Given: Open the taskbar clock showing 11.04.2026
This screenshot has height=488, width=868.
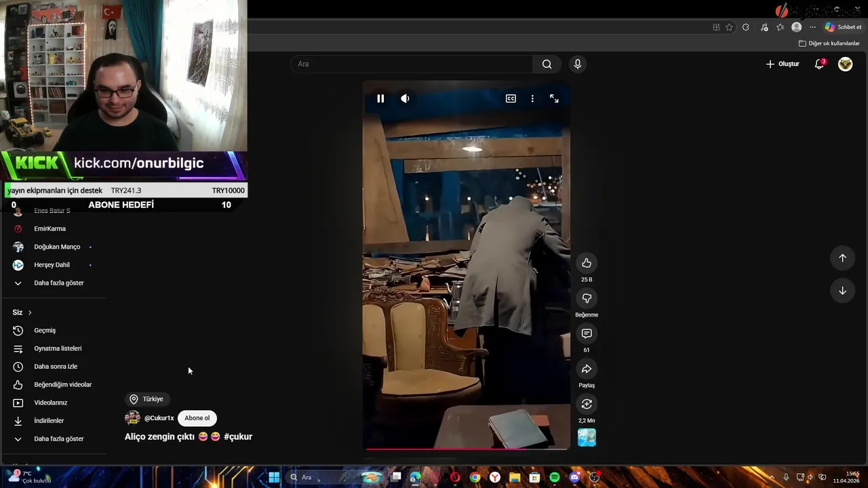Looking at the screenshot, I should coord(846,477).
